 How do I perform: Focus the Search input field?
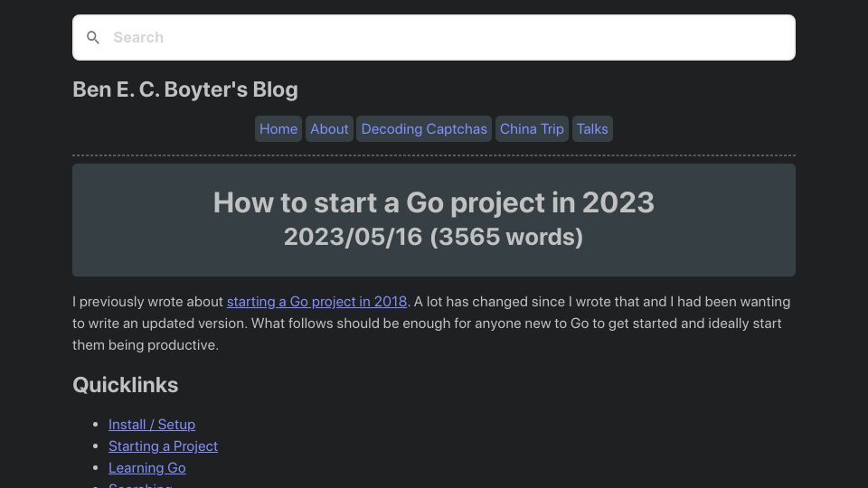point(433,38)
